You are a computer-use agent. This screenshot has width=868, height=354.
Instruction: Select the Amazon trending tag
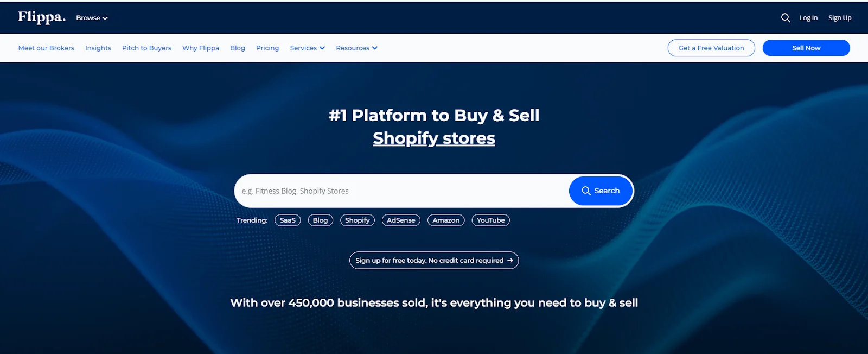(446, 220)
